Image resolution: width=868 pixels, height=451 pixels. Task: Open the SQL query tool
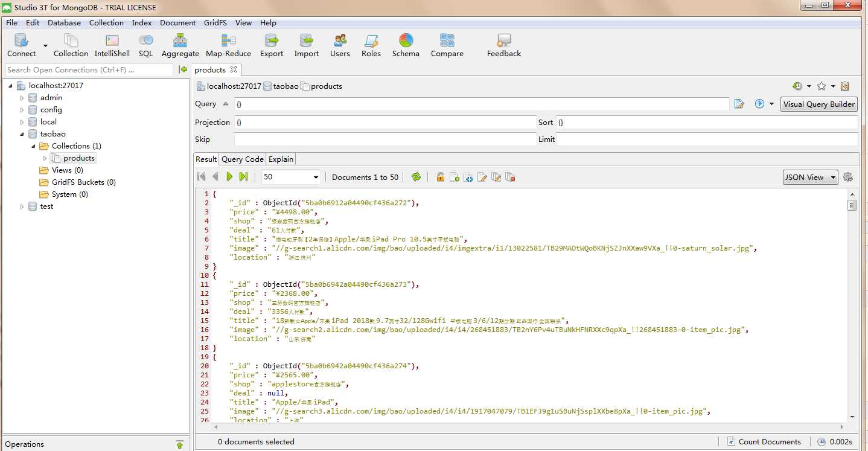(146, 45)
